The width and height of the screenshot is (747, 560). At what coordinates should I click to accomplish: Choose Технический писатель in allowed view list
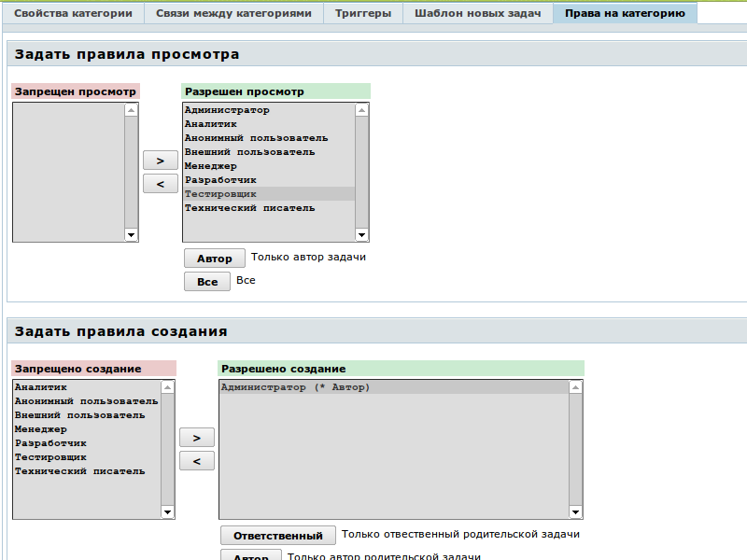(x=249, y=208)
